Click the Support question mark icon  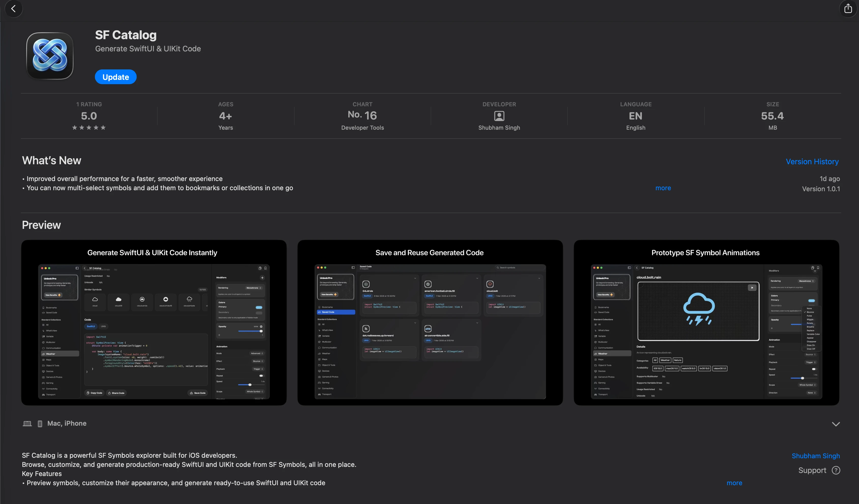click(836, 470)
